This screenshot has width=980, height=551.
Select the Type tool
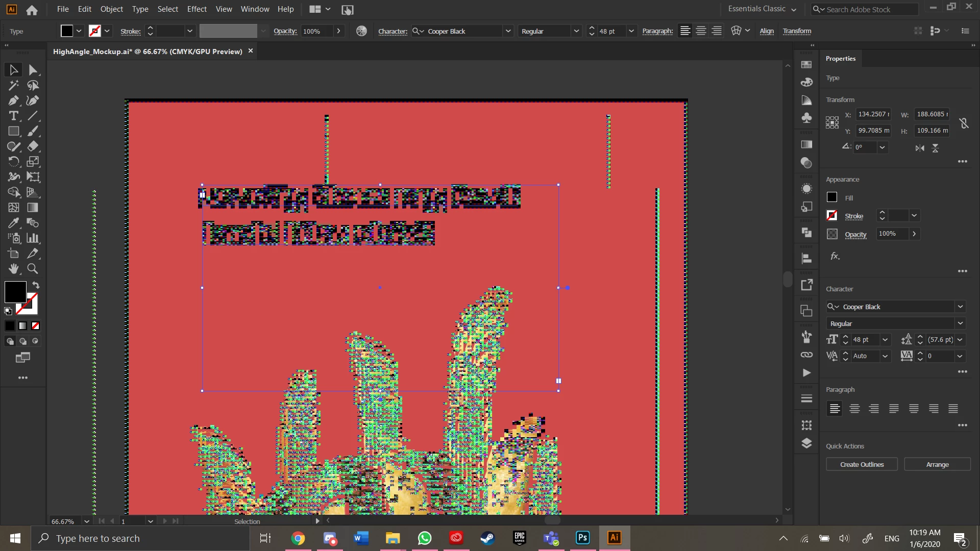(13, 116)
